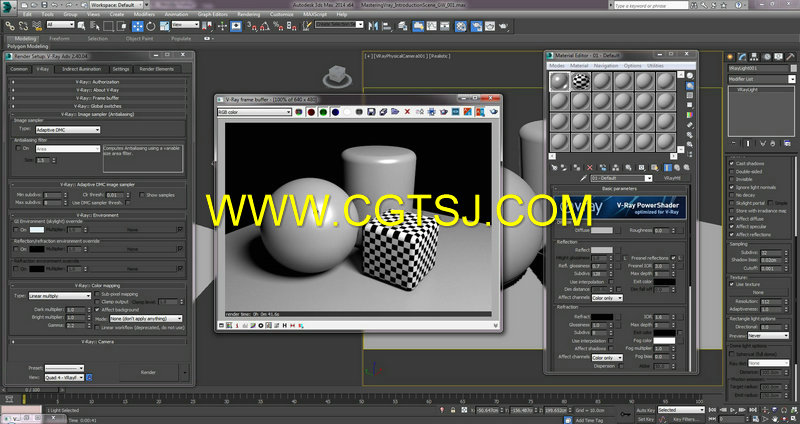
Task: Click the Diffuse color swatch
Action: click(x=602, y=231)
